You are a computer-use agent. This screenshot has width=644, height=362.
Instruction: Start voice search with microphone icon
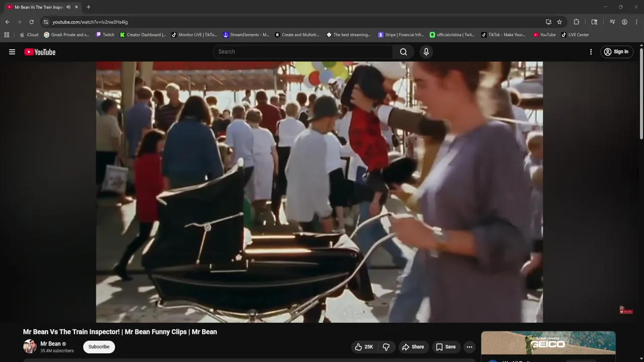tap(426, 52)
